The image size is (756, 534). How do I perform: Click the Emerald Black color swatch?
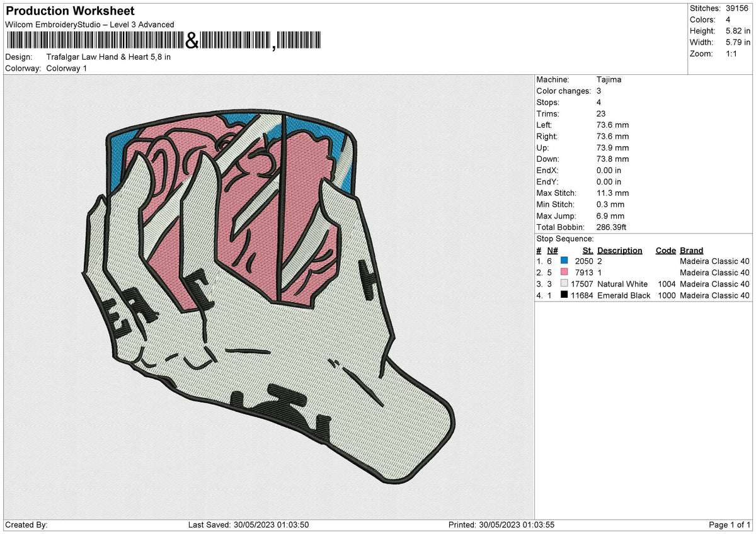pos(564,295)
